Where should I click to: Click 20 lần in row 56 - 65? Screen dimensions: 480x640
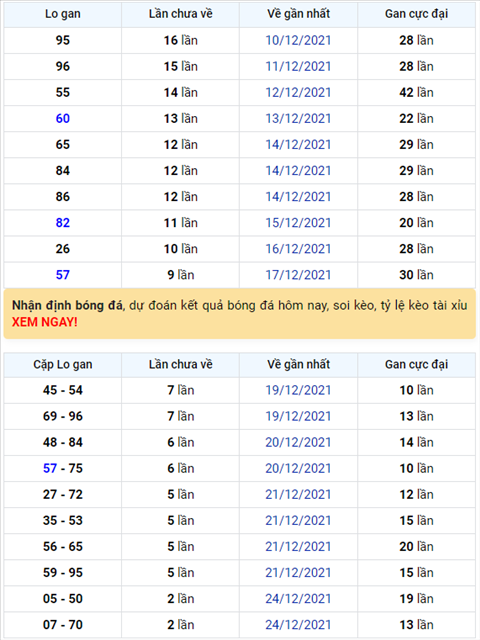tap(416, 547)
